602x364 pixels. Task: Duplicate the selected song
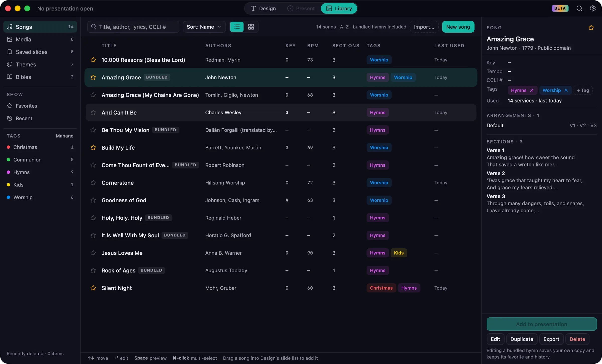[x=522, y=339]
